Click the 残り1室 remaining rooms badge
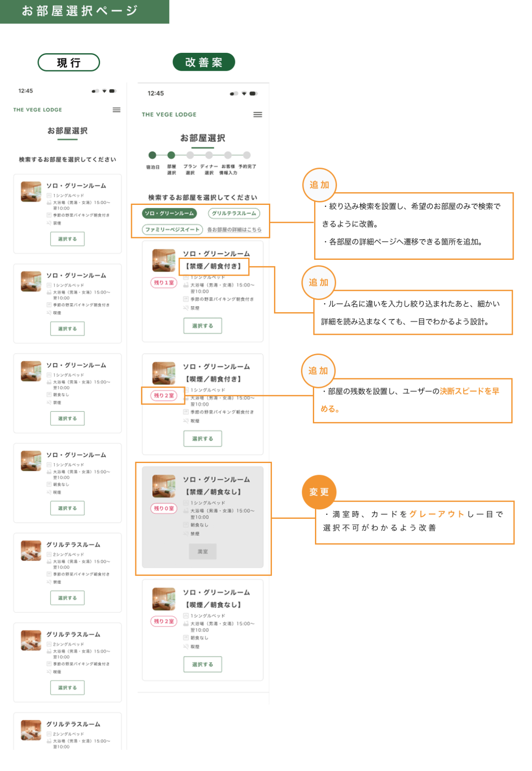532x771 pixels. 164,283
